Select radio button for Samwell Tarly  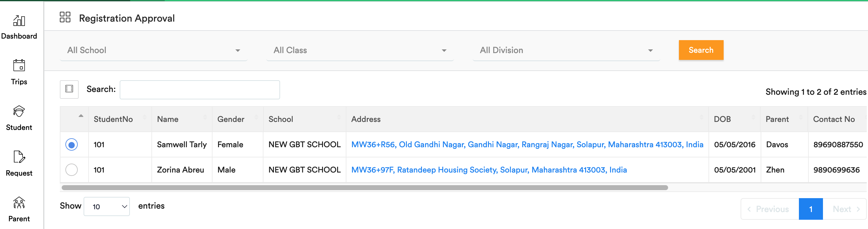click(72, 145)
